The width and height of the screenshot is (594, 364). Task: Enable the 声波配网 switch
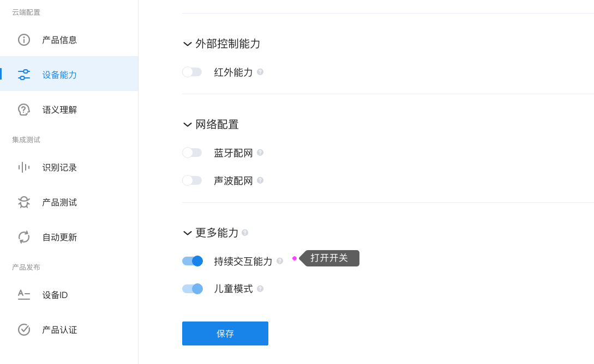coord(192,180)
